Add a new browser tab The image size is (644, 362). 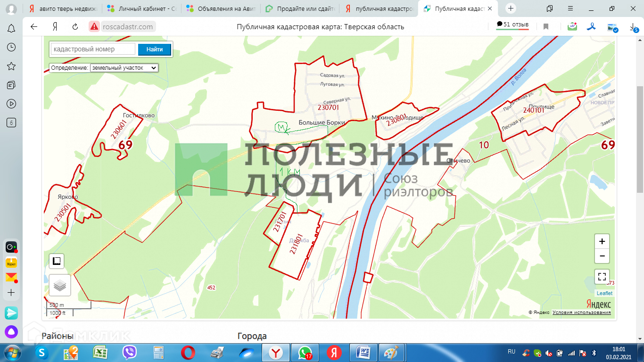point(511,8)
